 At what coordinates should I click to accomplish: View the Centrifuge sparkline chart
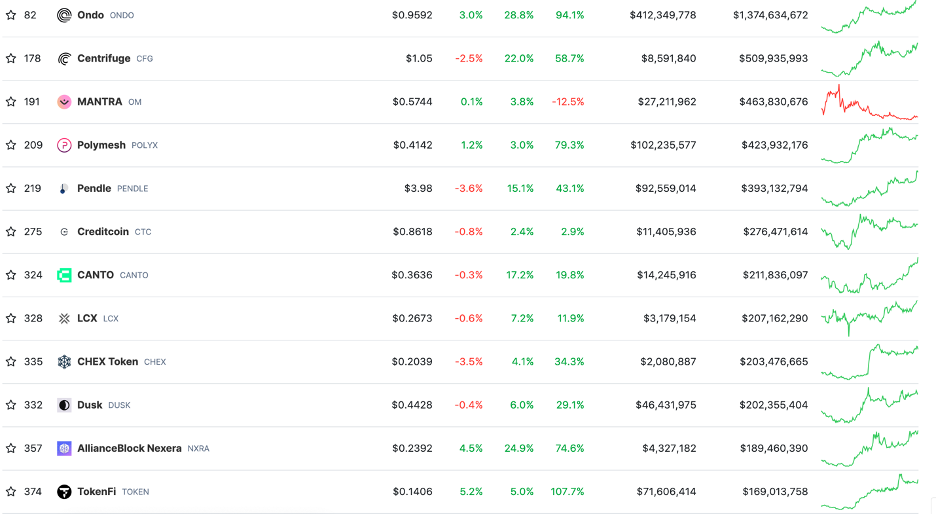pos(869,58)
